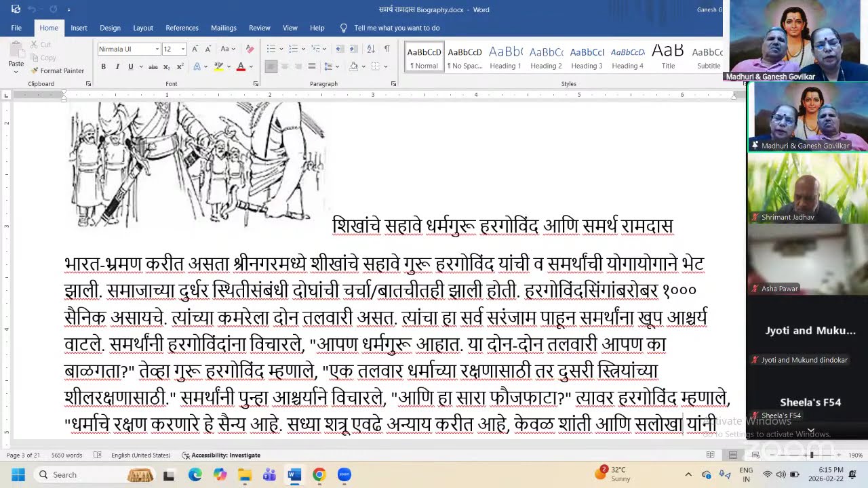Open font color dropdown arrow
Image resolution: width=868 pixels, height=488 pixels.
(x=251, y=66)
